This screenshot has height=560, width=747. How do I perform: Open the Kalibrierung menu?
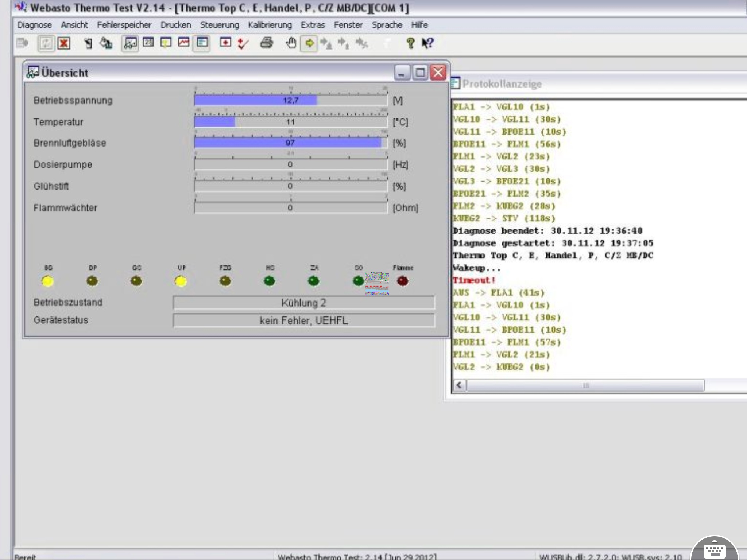pos(270,25)
